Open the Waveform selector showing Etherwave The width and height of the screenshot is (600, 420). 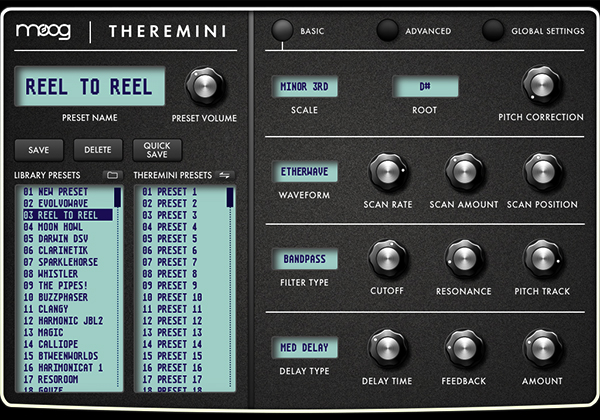[305, 172]
